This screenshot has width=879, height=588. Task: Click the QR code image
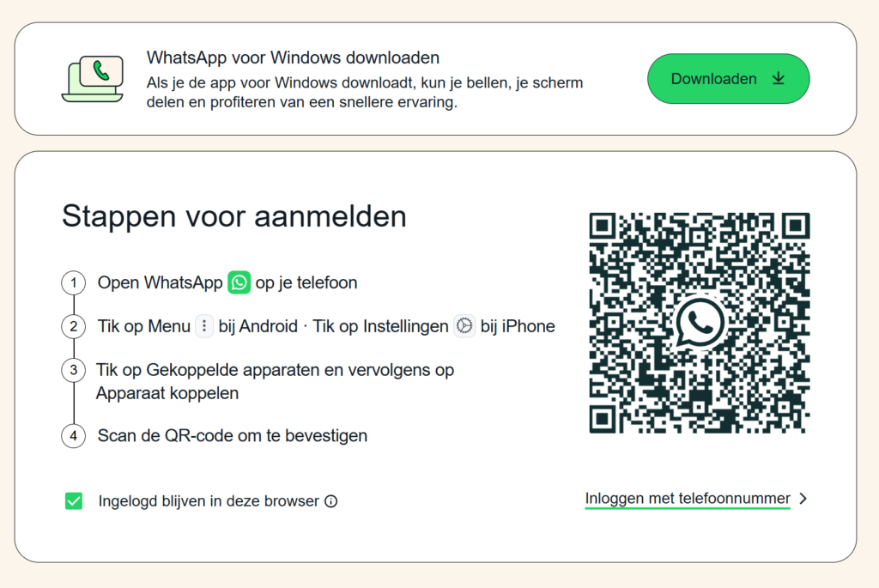click(x=699, y=323)
